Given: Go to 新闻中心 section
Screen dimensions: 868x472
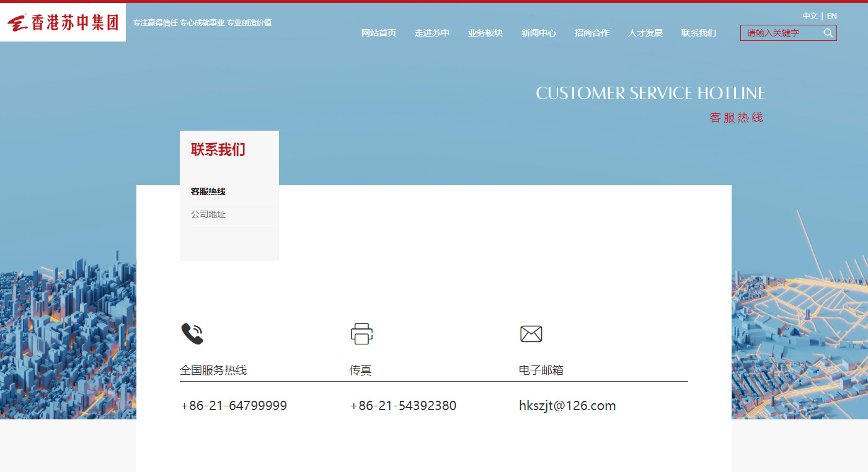Looking at the screenshot, I should 538,33.
